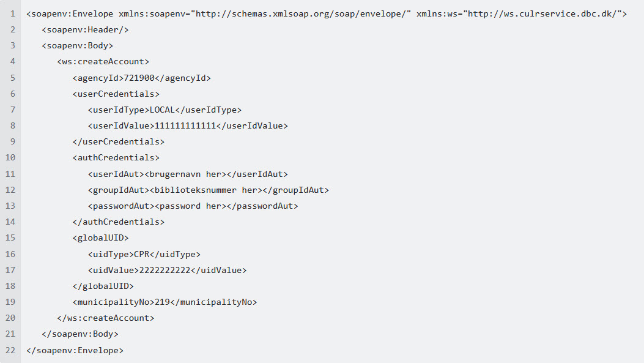Click the uidType value CPR
644x363 pixels.
click(141, 253)
